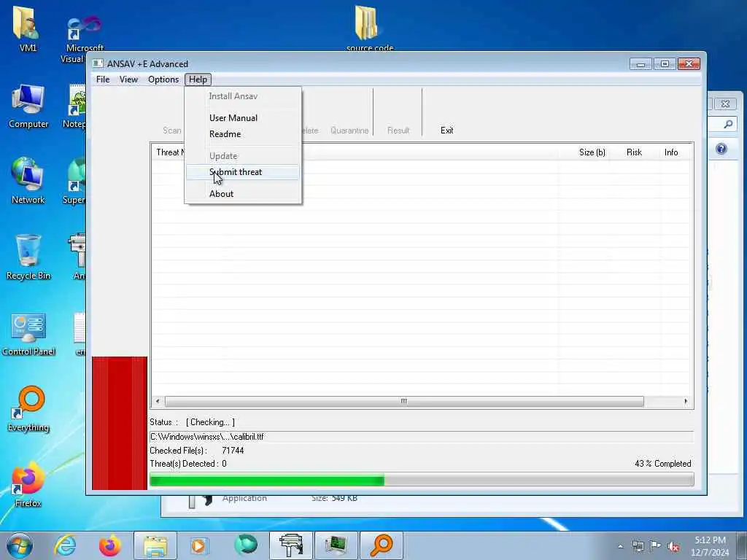
Task: Select the Everything search desktop shortcut
Action: (28, 410)
